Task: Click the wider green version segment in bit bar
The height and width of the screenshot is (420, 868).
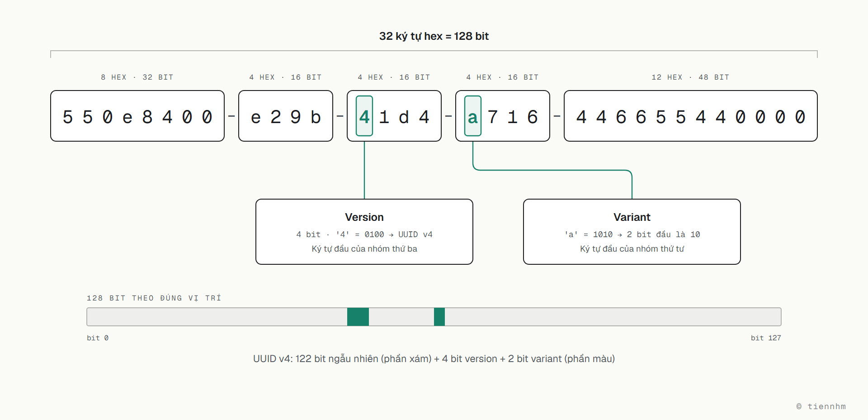Action: [x=358, y=317]
